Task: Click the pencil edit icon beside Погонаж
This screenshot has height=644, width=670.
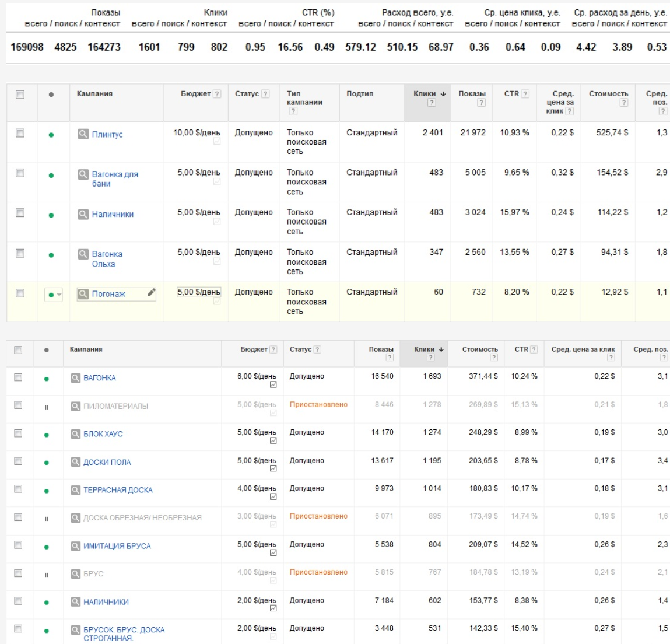Action: [x=151, y=293]
